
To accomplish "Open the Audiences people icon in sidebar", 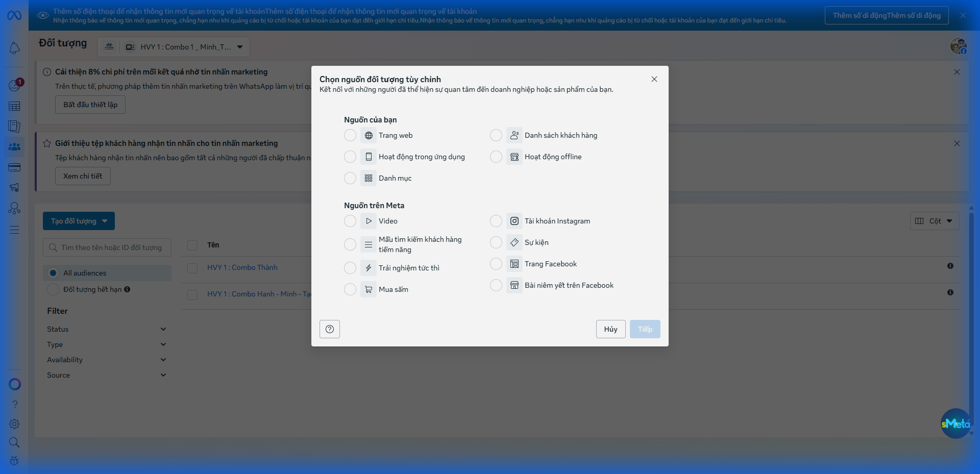I will point(14,147).
